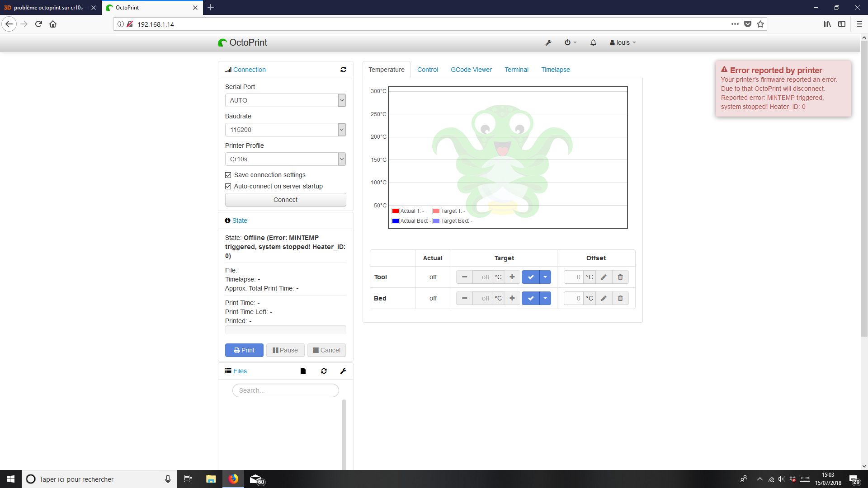Open the Serial Port dropdown
Image resolution: width=868 pixels, height=488 pixels.
click(286, 100)
